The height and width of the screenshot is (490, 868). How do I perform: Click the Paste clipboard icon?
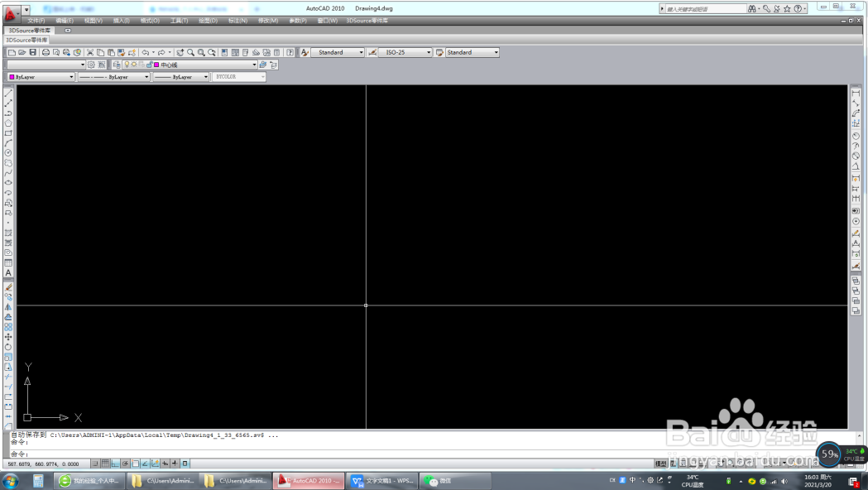(x=111, y=53)
